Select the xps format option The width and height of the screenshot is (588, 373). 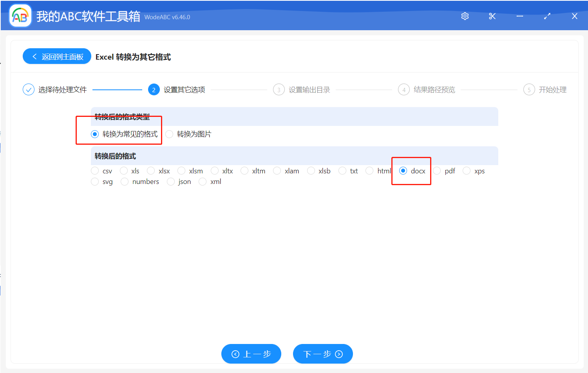click(x=467, y=171)
